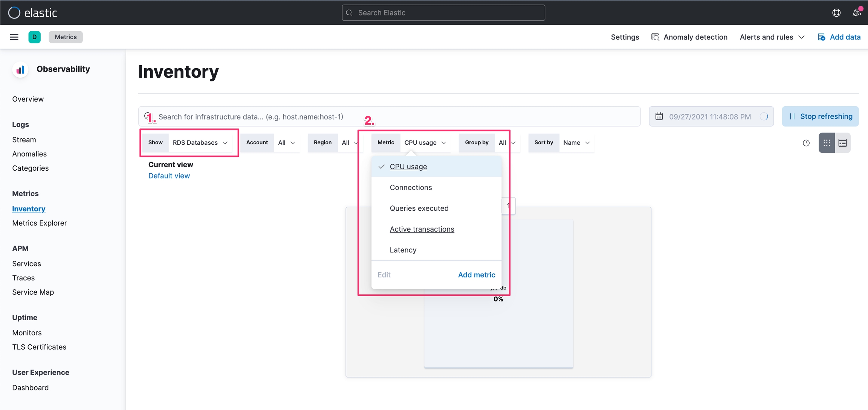Open the help menu icon
868x410 pixels.
pyautogui.click(x=836, y=13)
